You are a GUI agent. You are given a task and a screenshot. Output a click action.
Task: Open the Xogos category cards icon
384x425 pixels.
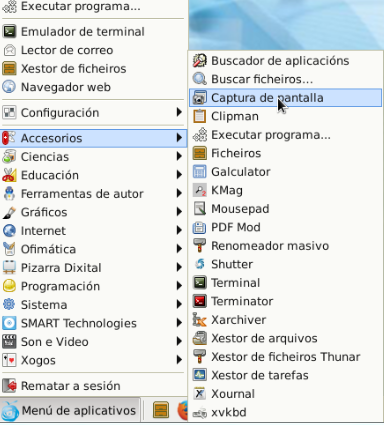pos(9,360)
